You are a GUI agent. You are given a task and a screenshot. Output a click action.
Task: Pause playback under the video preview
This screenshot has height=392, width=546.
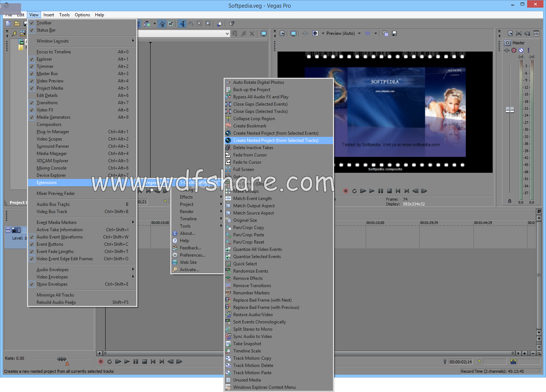point(381,191)
